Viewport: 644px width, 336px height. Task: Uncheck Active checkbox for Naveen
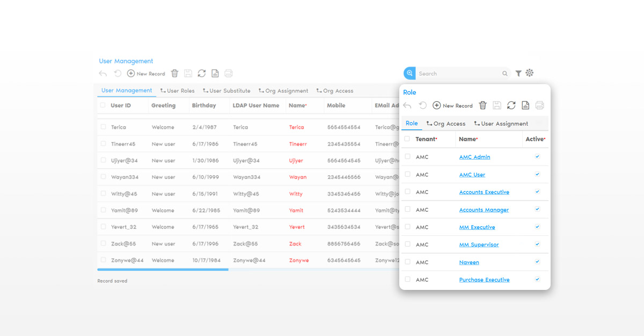[x=537, y=262]
